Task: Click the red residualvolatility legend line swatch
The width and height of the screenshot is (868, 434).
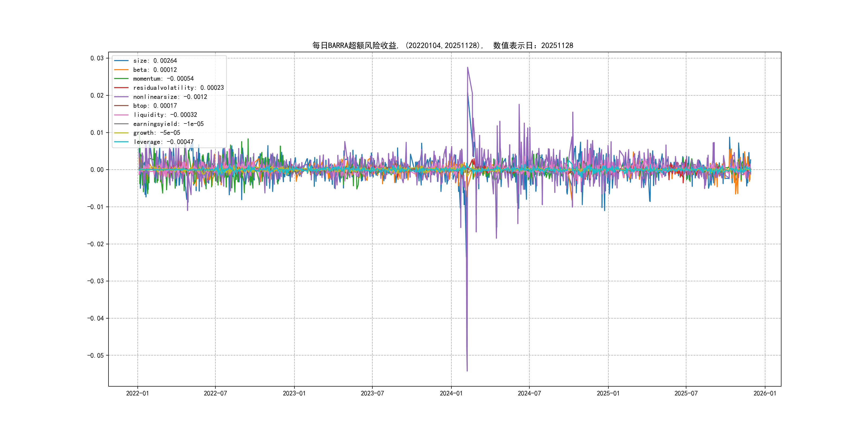Action: pyautogui.click(x=121, y=88)
